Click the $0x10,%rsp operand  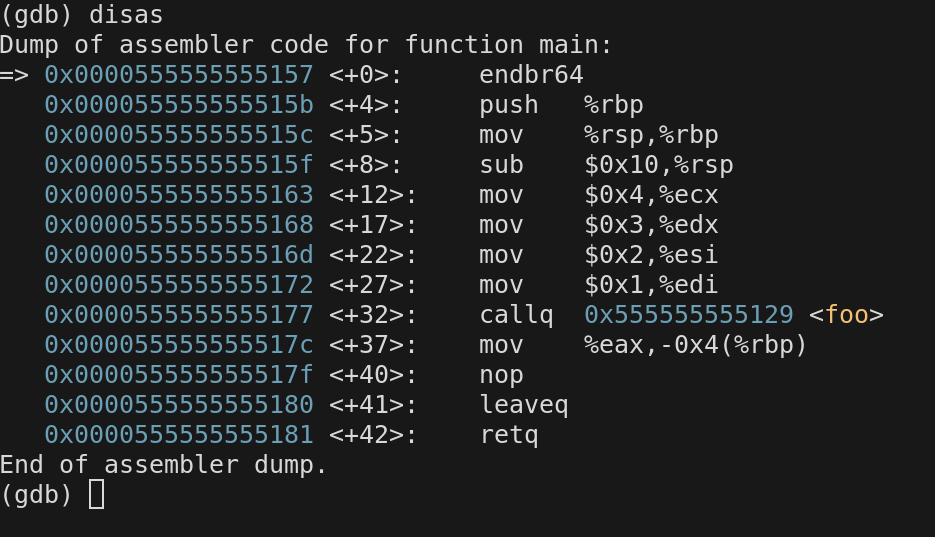[x=651, y=165]
